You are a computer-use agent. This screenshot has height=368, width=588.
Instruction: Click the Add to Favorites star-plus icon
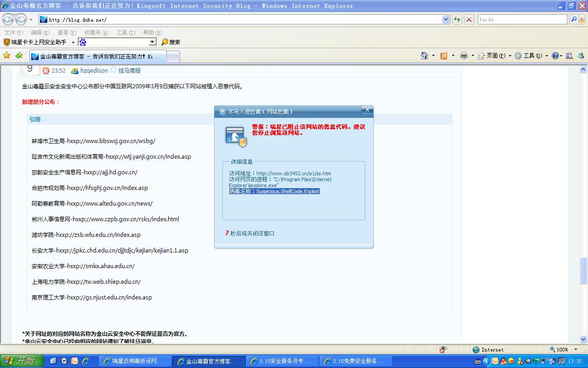(x=19, y=56)
